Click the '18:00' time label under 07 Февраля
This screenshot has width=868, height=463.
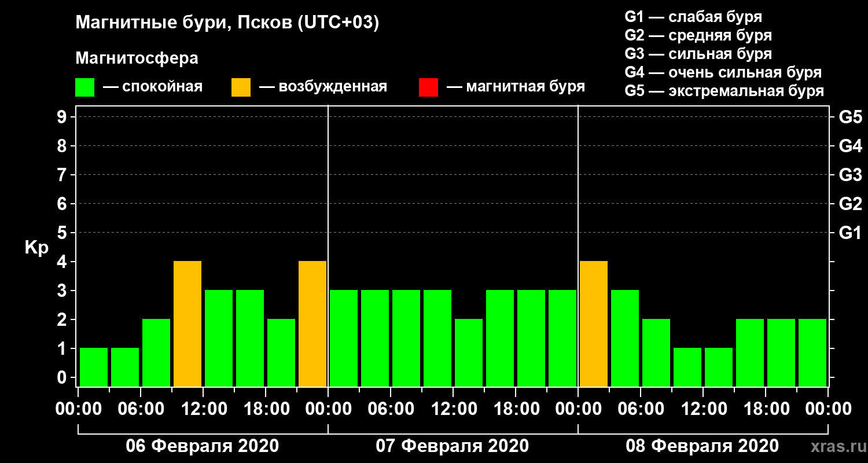[x=516, y=409]
